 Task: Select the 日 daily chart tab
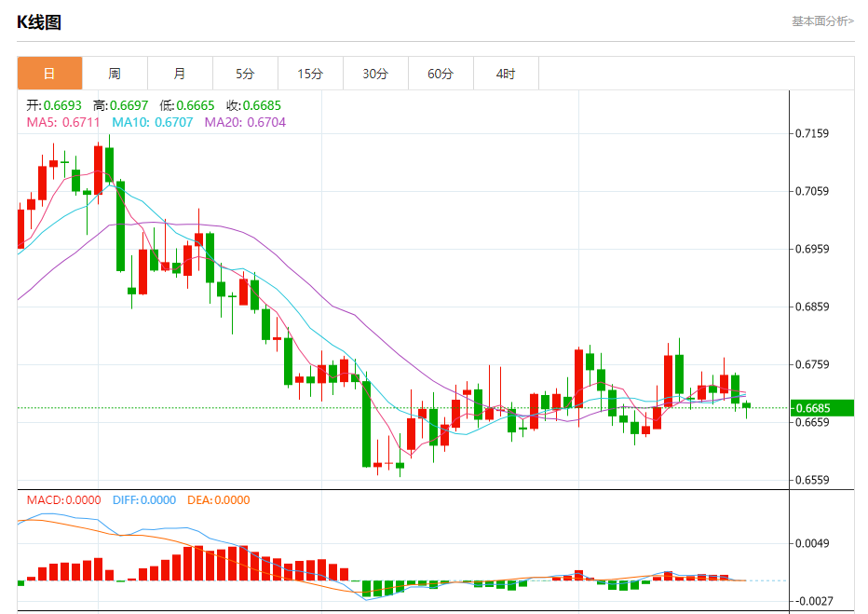coord(49,73)
